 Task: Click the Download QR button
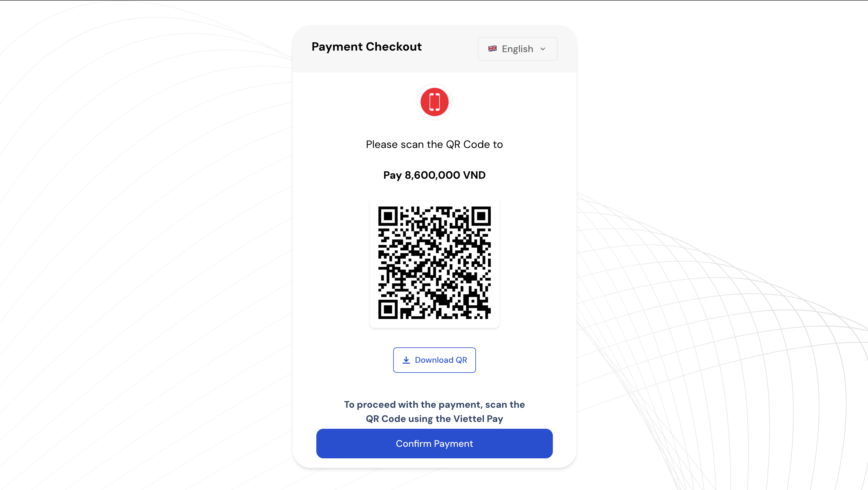click(x=434, y=360)
